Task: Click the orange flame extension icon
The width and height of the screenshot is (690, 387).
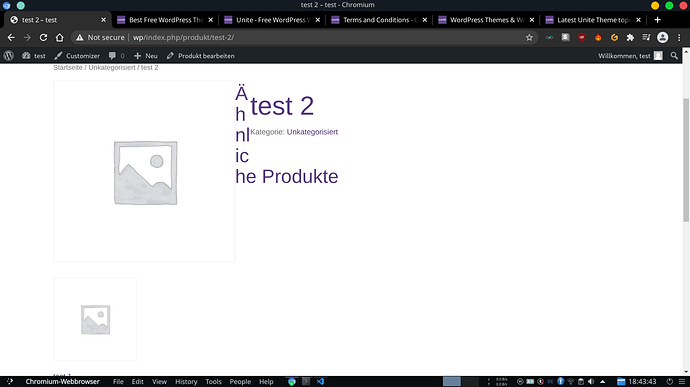Action: click(x=598, y=38)
